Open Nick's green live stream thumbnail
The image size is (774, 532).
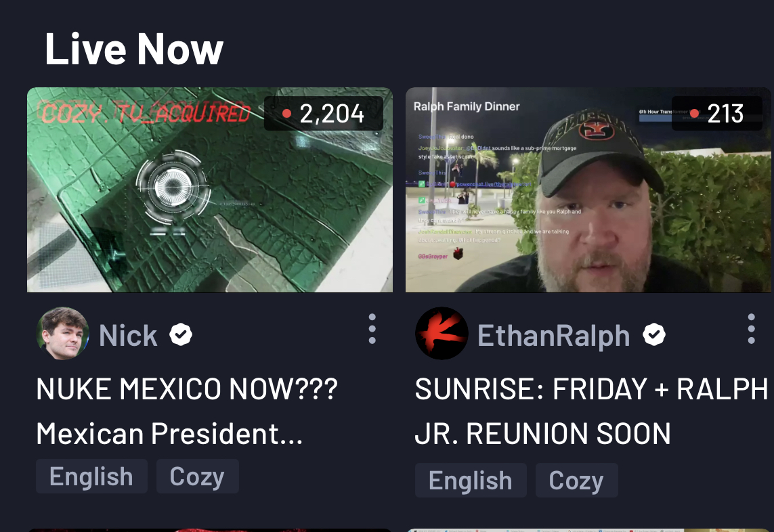210,190
